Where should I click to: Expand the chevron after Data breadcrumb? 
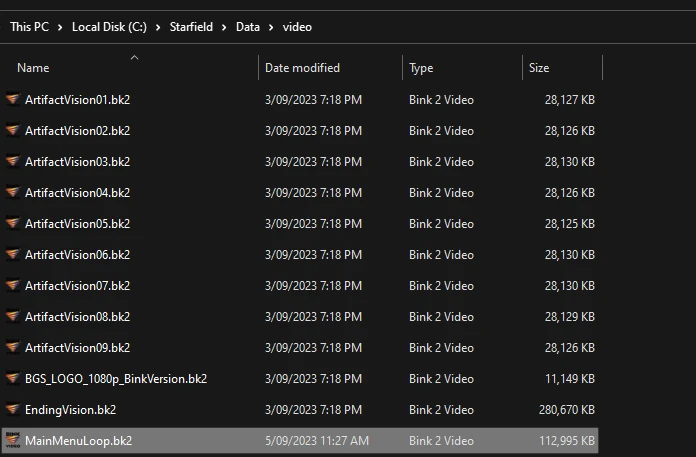[x=271, y=27]
